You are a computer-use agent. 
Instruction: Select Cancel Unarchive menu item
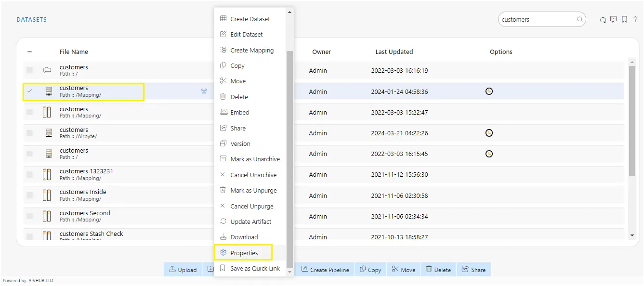(250, 175)
